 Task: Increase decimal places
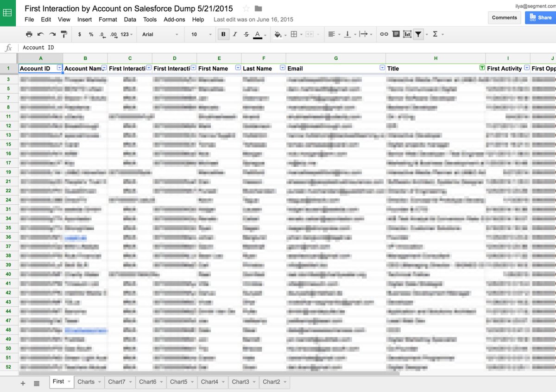click(x=114, y=34)
